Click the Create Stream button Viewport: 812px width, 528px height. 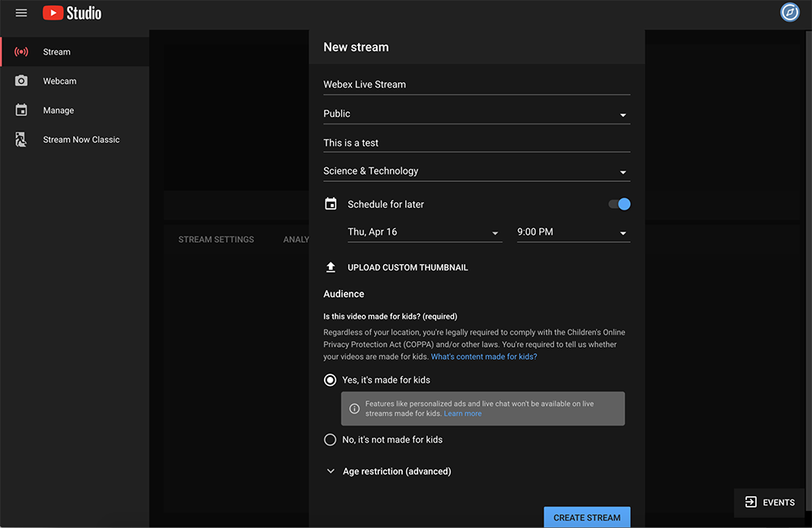[587, 517]
